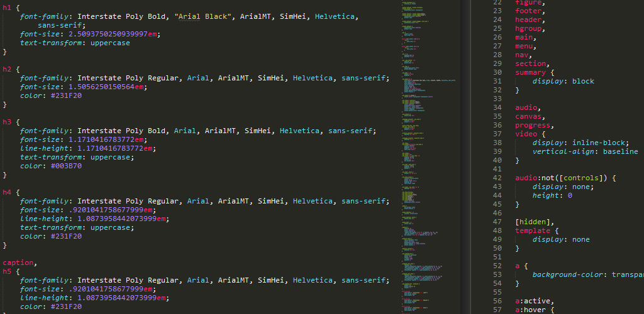Click the caption selector

tap(18, 263)
